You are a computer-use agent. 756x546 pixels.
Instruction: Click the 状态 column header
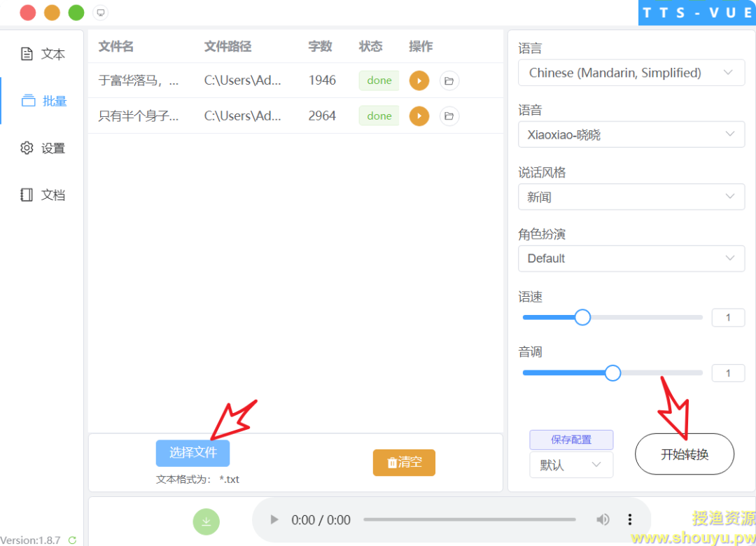point(371,46)
